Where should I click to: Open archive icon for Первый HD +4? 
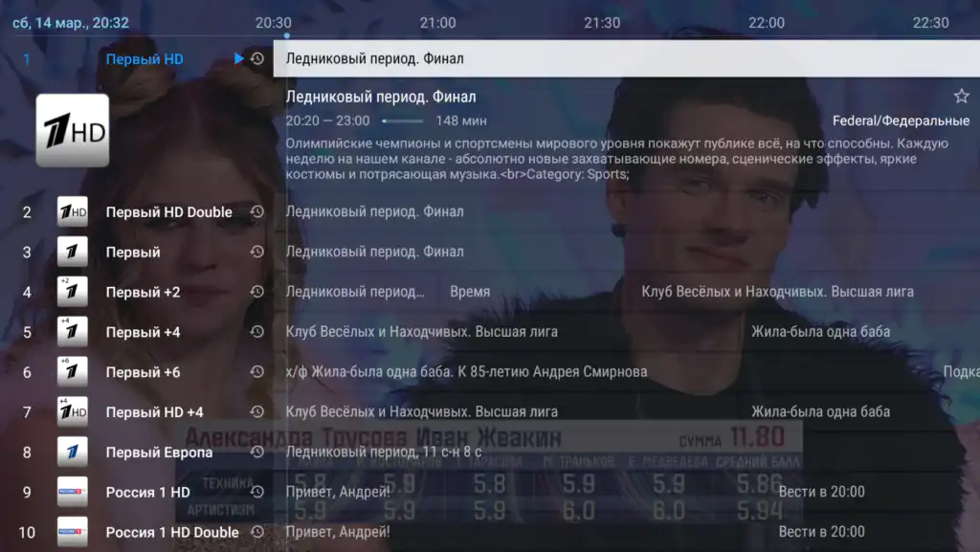point(256,411)
